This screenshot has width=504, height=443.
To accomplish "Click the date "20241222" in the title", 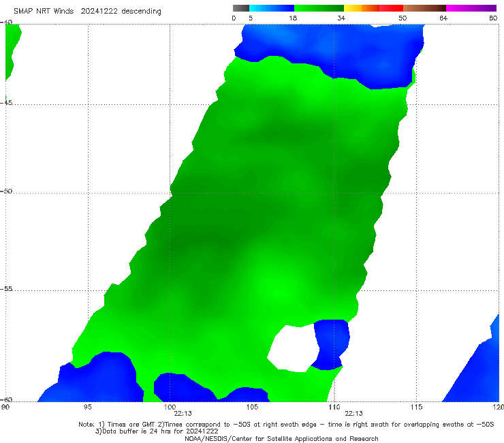I will 99,12.
